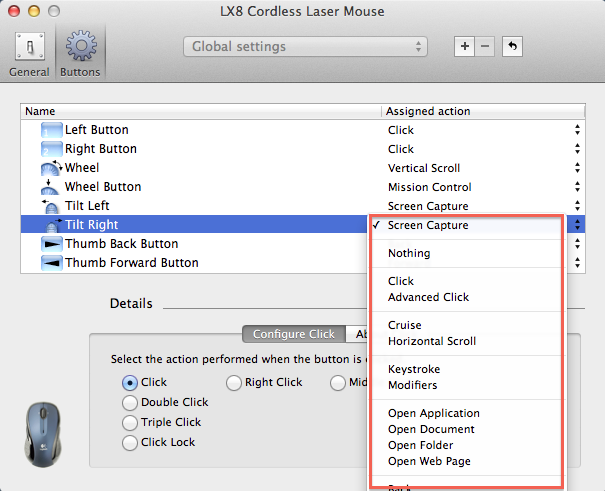
Task: Open Thumb Back Button action stepper
Action: click(x=577, y=243)
